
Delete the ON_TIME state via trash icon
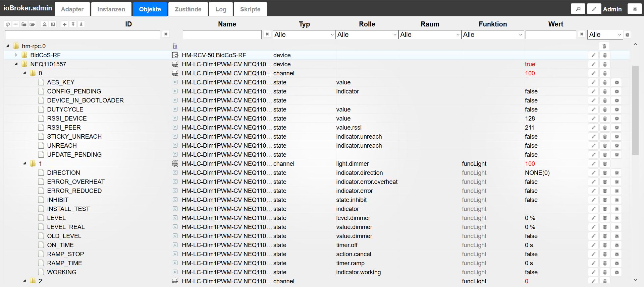coord(605,245)
